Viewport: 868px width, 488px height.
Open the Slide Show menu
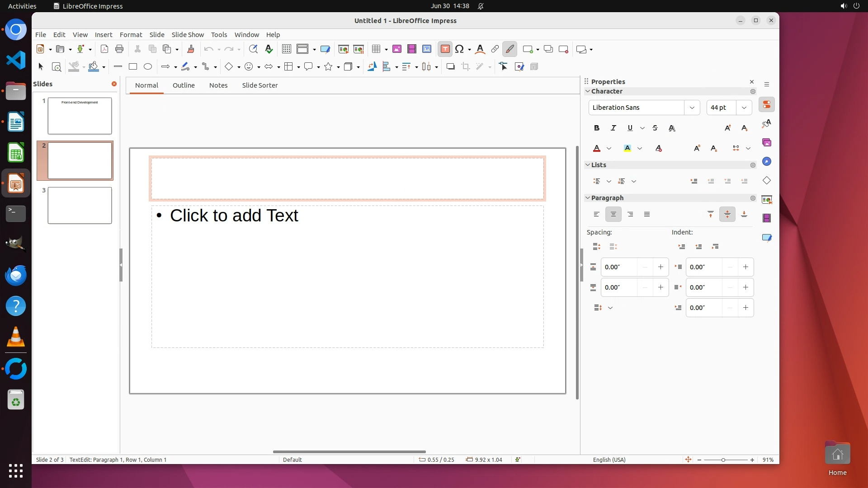click(x=188, y=35)
